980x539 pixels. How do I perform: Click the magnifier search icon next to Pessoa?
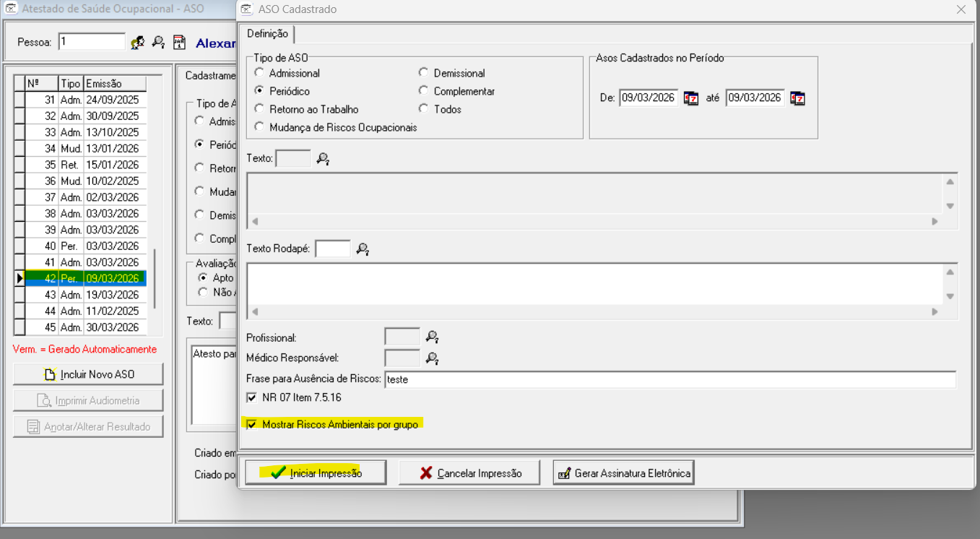158,43
